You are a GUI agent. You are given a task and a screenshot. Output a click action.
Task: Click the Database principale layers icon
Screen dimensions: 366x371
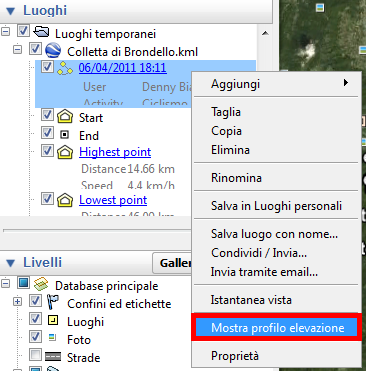(x=41, y=284)
